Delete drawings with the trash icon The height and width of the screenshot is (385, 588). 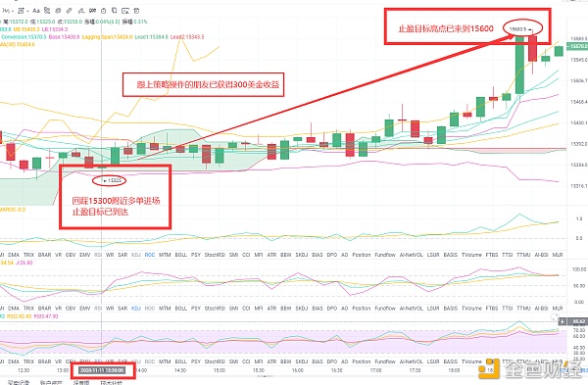click(136, 11)
